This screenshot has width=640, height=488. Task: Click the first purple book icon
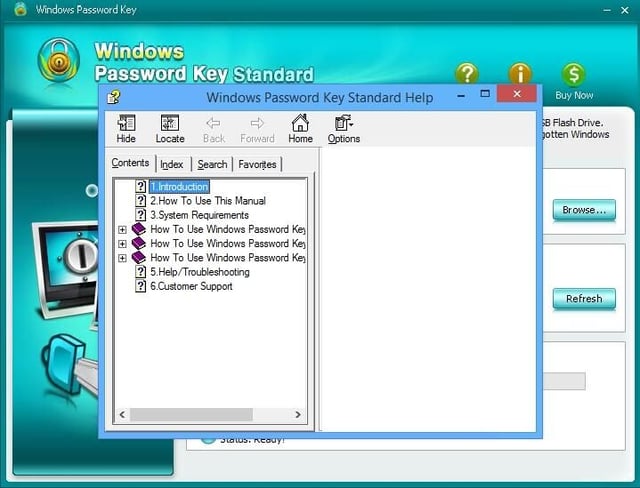(139, 229)
